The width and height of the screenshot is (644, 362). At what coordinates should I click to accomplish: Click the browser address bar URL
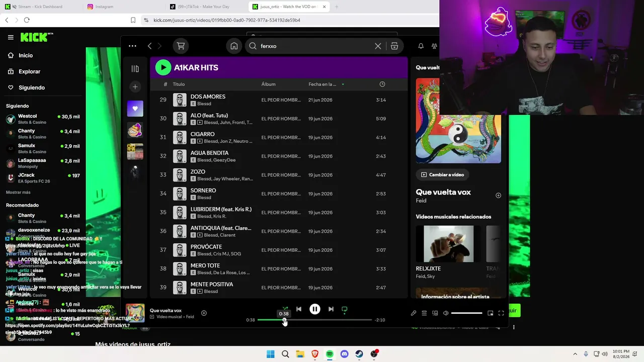pyautogui.click(x=226, y=20)
